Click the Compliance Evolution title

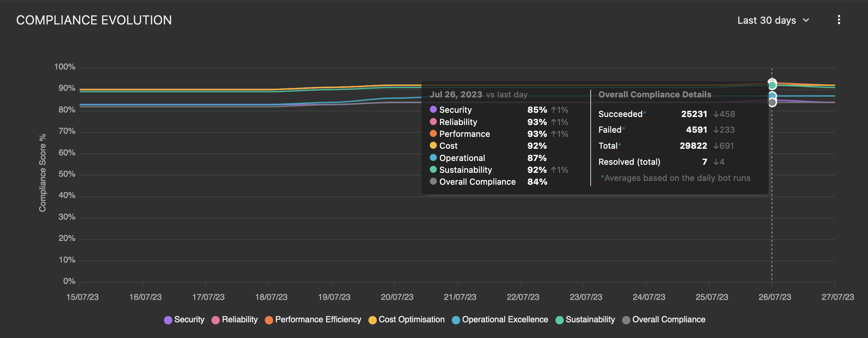94,20
